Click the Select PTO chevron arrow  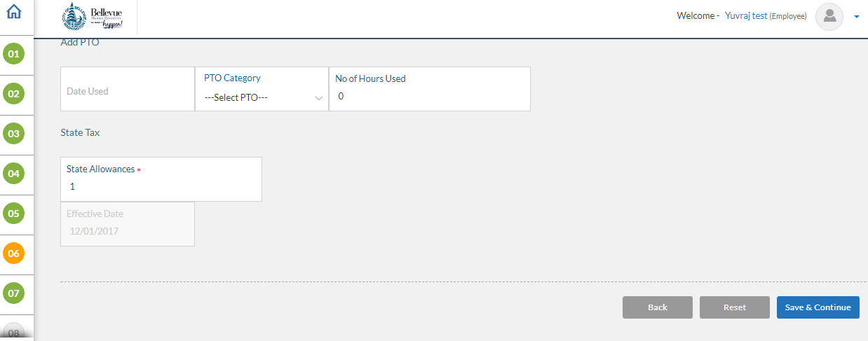pos(319,98)
